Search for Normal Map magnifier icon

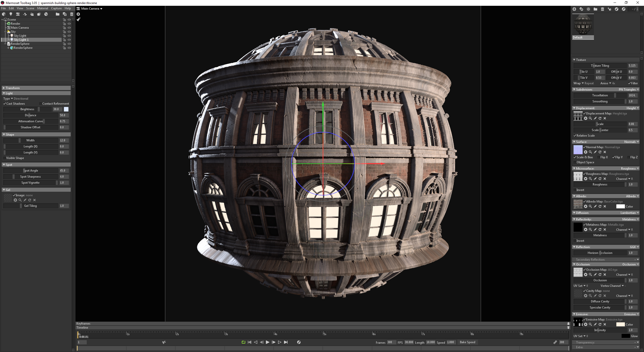point(590,152)
